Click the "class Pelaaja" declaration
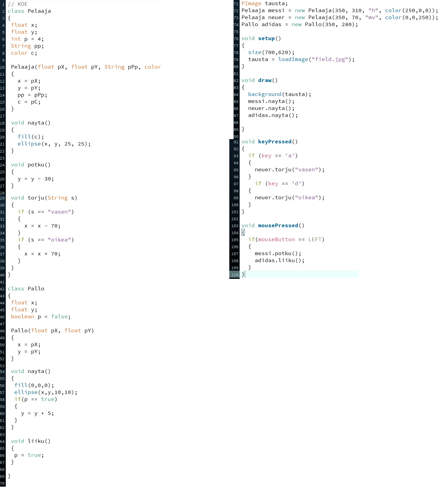 coord(29,11)
